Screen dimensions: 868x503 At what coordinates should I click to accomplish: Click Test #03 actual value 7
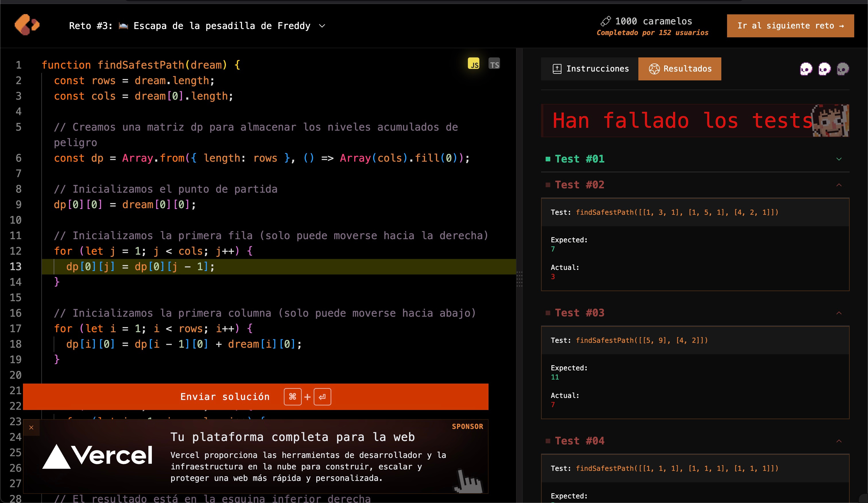coord(553,405)
